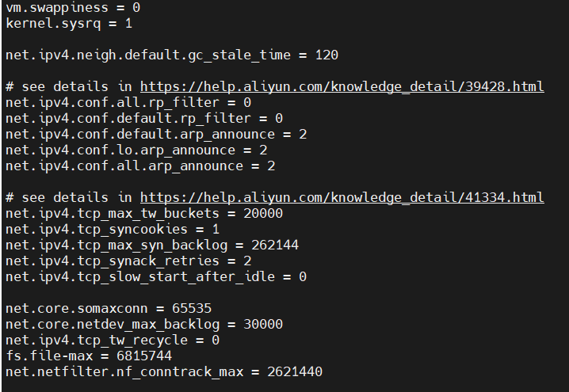Click the conf.lo.arp_announce line

click(x=136, y=150)
